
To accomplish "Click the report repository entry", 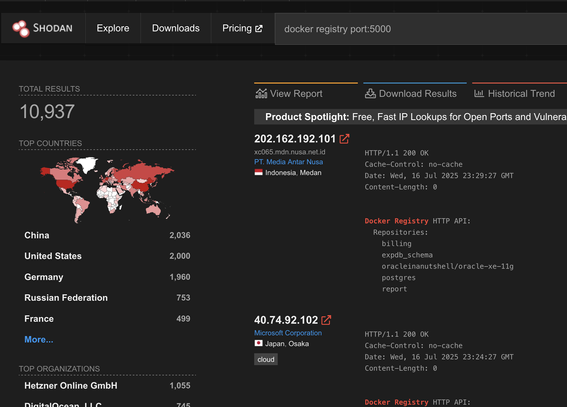I will point(394,289).
